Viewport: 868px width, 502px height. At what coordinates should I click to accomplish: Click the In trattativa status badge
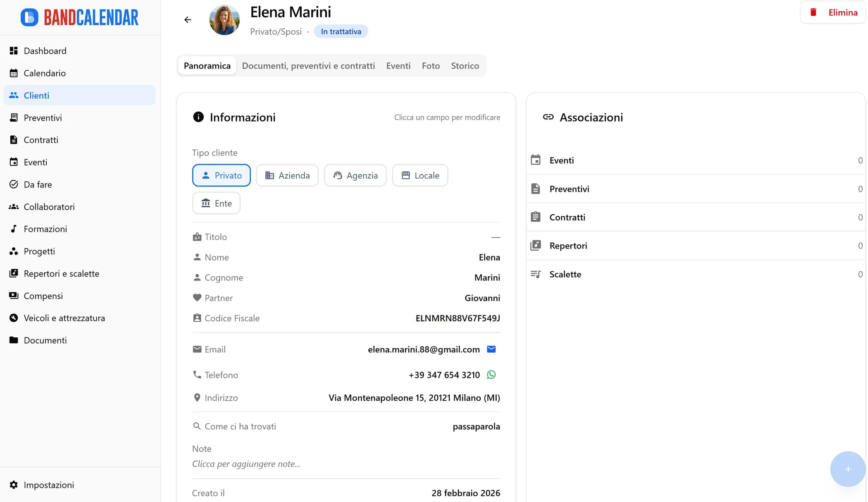coord(341,31)
